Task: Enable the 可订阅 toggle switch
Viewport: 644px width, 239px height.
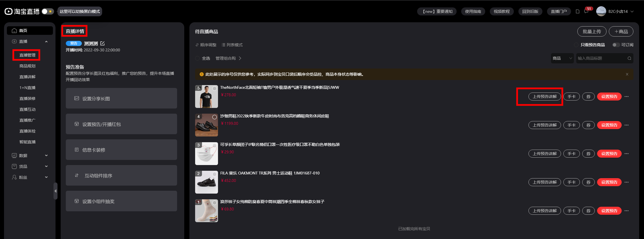Action: [x=616, y=45]
